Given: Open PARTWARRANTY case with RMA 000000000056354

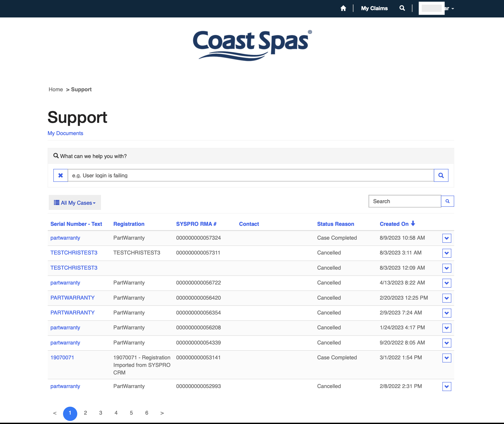Looking at the screenshot, I should (x=73, y=313).
